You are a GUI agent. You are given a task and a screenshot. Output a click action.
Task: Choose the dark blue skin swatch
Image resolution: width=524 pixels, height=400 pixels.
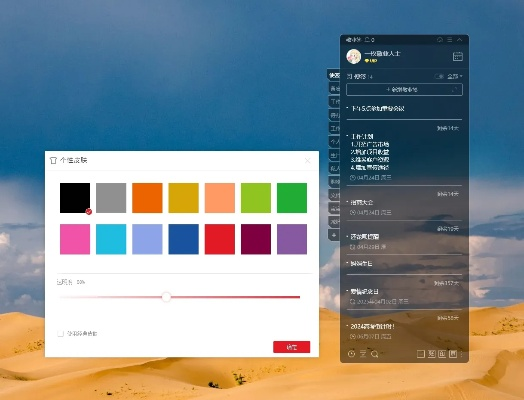coord(183,239)
